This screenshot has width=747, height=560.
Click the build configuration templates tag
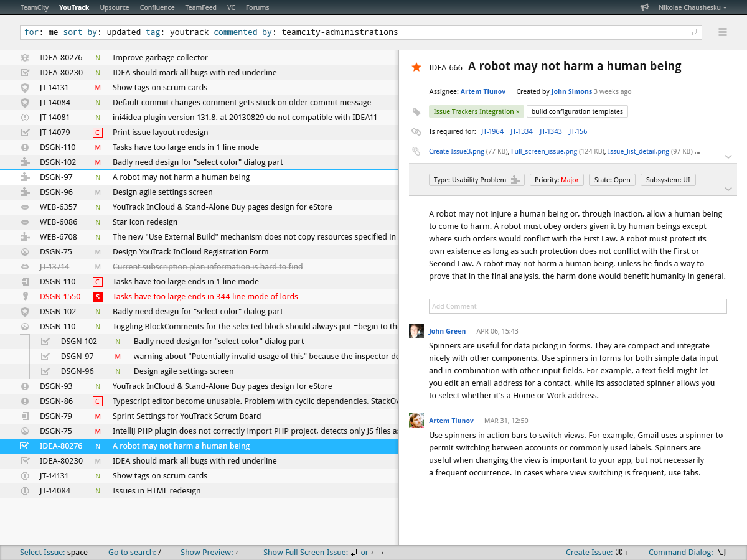click(577, 111)
